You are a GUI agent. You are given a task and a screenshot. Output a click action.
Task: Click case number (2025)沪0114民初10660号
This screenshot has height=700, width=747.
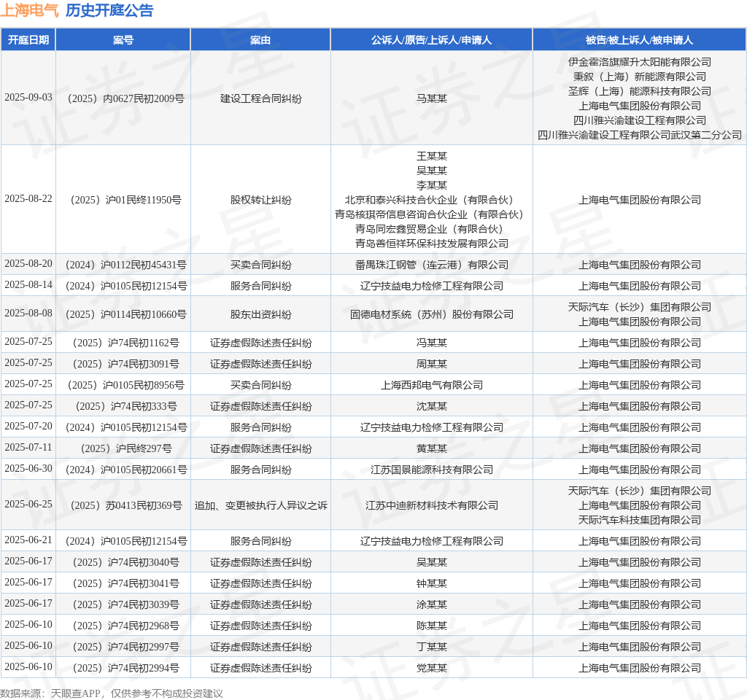pos(123,314)
